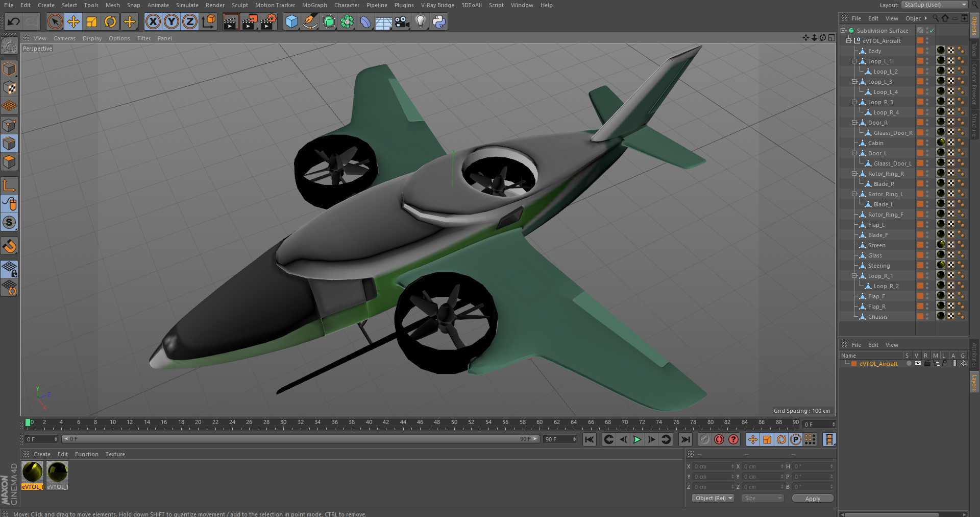Click the Undo arrow icon
The image size is (980, 517).
14,21
